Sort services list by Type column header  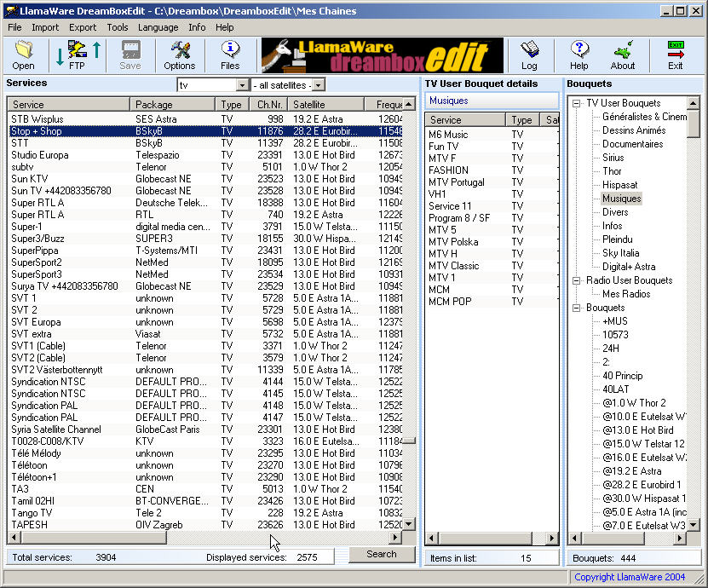pyautogui.click(x=232, y=105)
